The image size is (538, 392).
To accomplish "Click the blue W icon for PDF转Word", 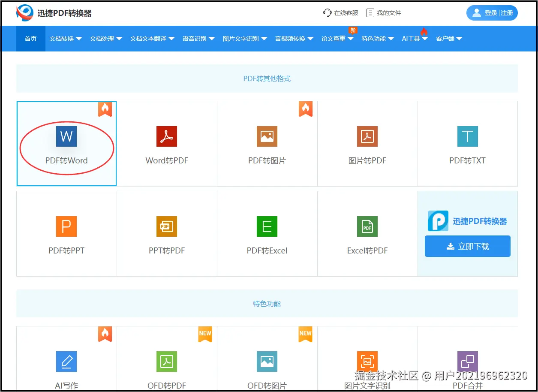I will pyautogui.click(x=66, y=136).
